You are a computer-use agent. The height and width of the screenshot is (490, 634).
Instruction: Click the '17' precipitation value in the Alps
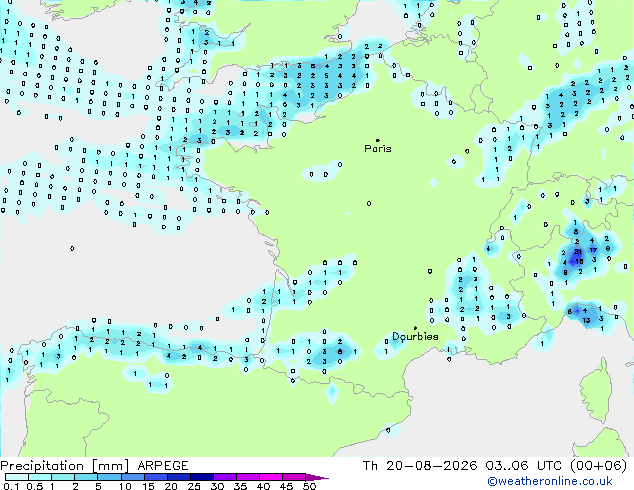(x=593, y=250)
